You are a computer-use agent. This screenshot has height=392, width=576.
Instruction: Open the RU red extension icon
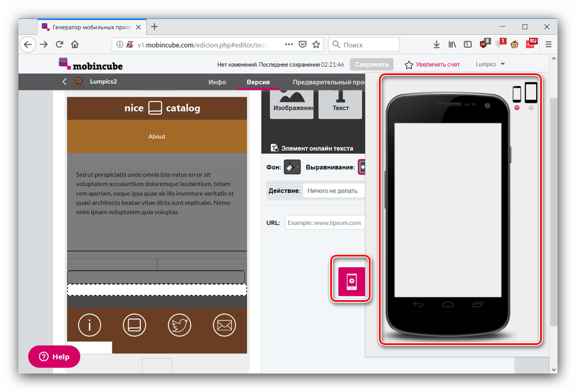(532, 43)
